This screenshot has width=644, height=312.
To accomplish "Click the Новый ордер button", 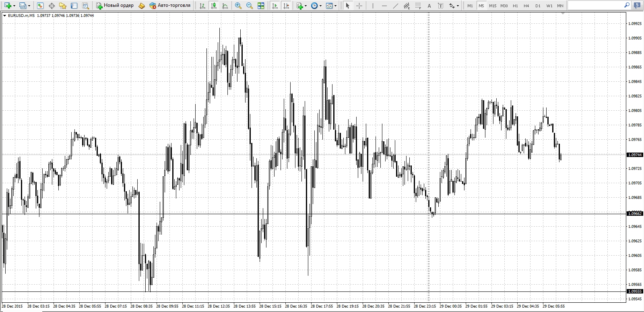I will coord(115,6).
